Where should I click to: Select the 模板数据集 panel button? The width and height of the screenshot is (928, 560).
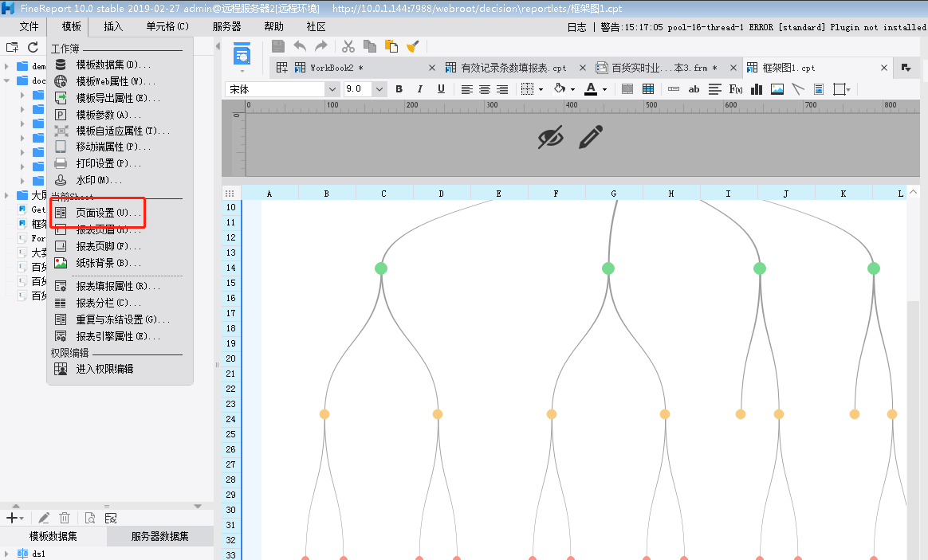pyautogui.click(x=53, y=536)
